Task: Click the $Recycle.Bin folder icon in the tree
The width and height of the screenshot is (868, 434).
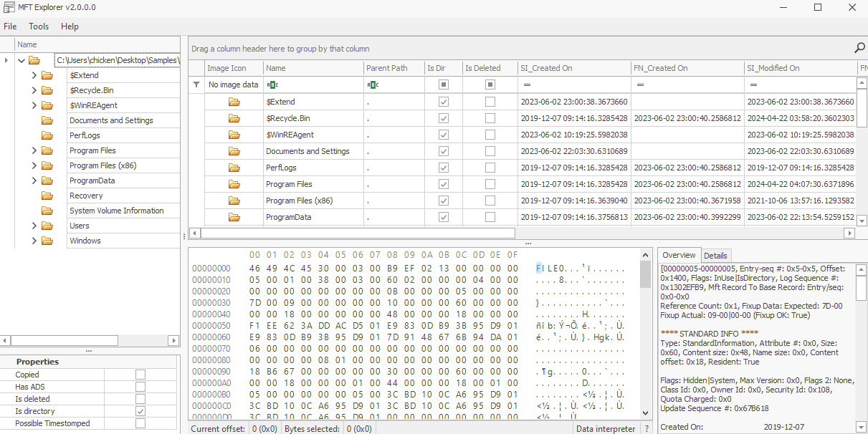Action: tap(47, 90)
